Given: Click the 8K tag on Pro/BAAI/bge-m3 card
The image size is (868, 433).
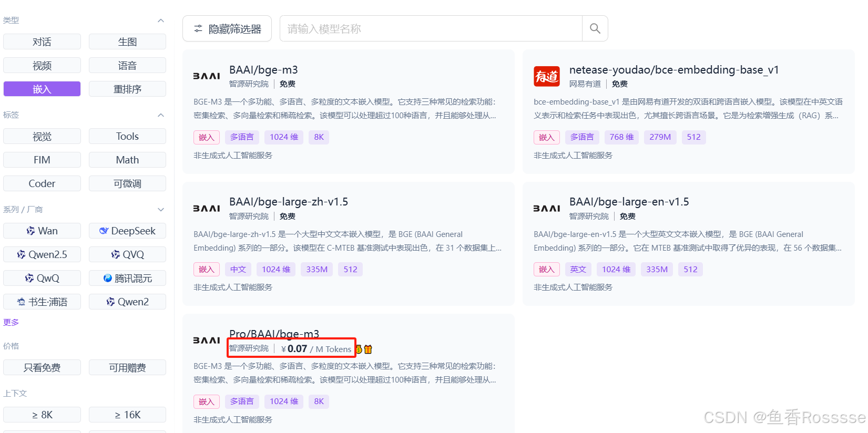Looking at the screenshot, I should (319, 401).
